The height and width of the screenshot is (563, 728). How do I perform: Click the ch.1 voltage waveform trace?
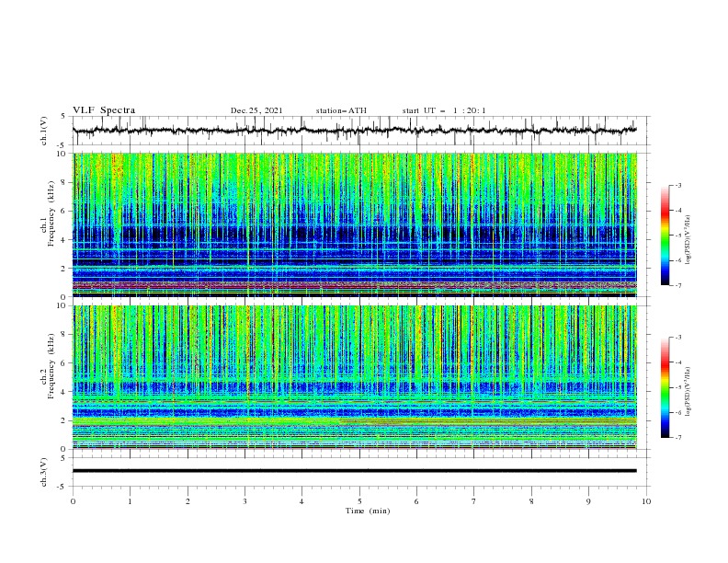pyautogui.click(x=355, y=131)
